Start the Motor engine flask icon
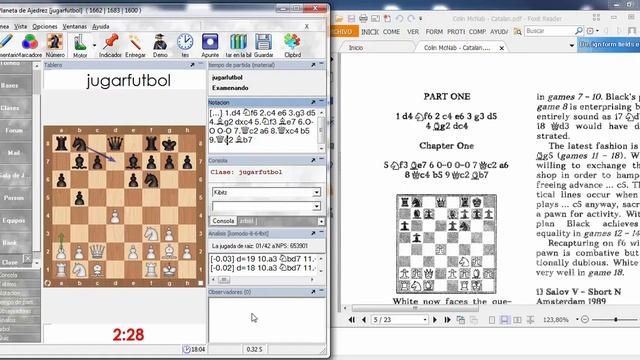 (80, 42)
